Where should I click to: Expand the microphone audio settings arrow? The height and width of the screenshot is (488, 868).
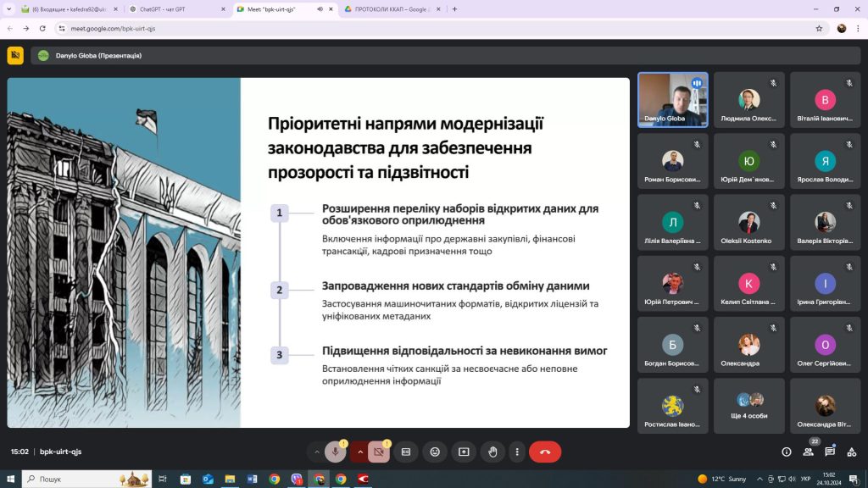pyautogui.click(x=317, y=452)
